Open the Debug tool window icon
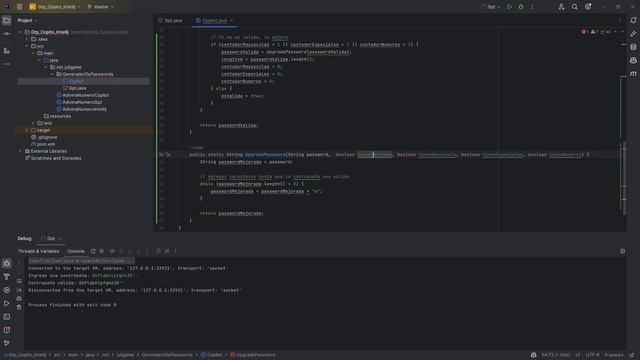Image resolution: width=640 pixels, height=360 pixels. (x=7, y=263)
